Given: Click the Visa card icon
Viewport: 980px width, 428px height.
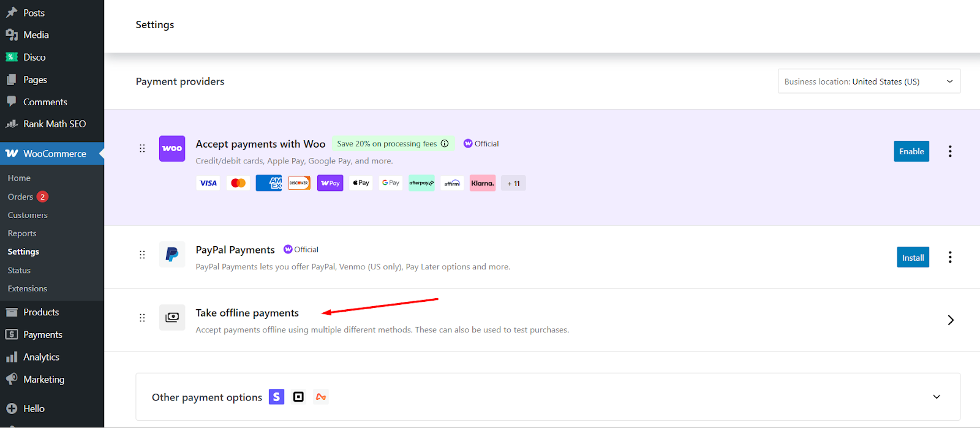Looking at the screenshot, I should (208, 183).
